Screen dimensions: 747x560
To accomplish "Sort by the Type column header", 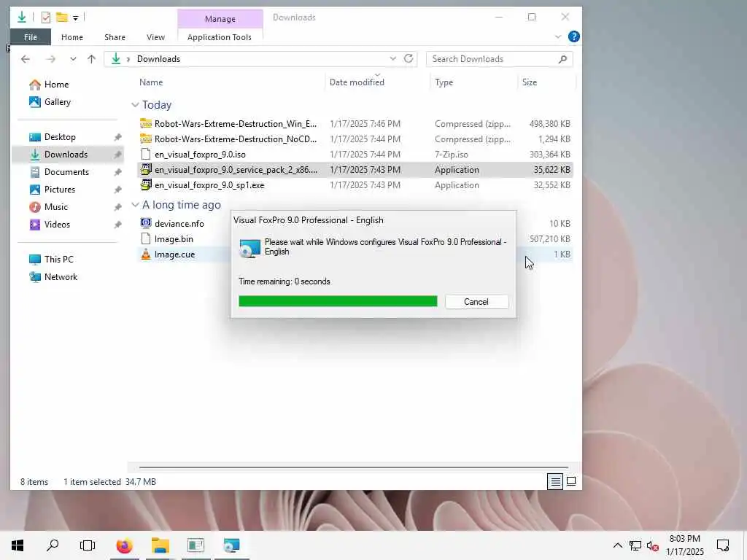I will coord(444,82).
